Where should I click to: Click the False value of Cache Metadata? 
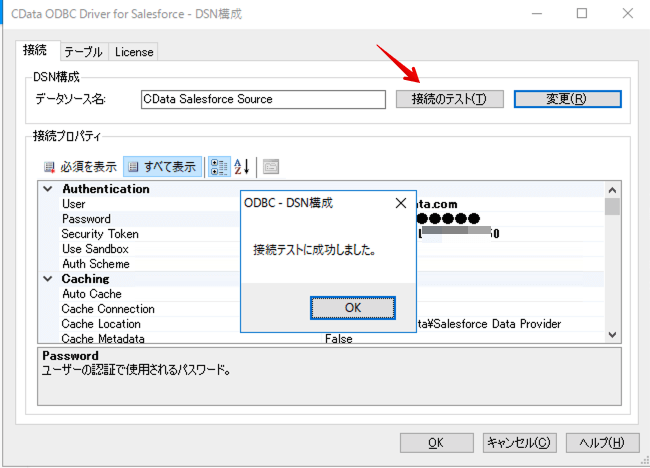click(x=339, y=339)
